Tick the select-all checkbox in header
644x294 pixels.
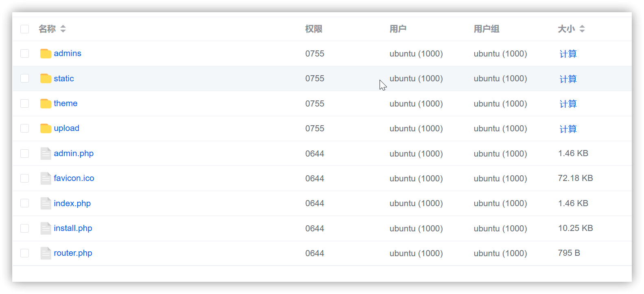pos(25,29)
